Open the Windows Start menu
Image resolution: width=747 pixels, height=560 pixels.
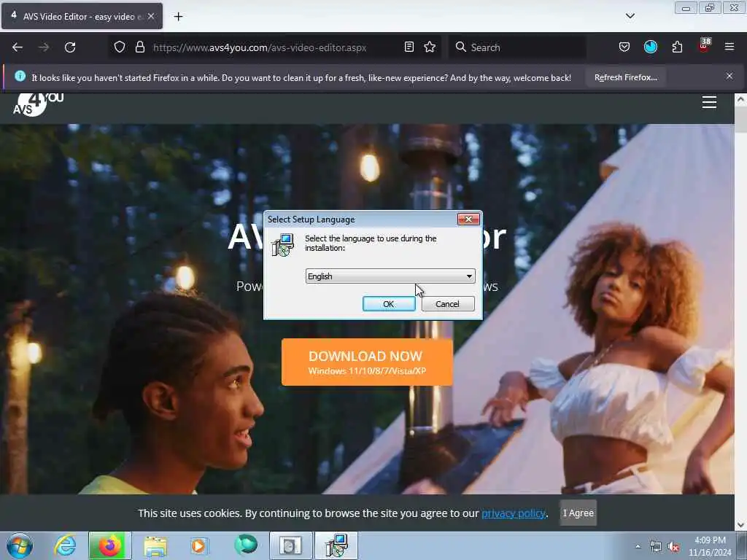tap(20, 545)
